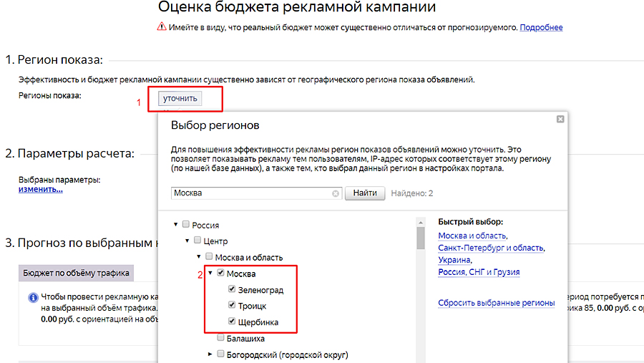Collapse the Россия tree node
The image size is (644, 363).
[x=175, y=225]
